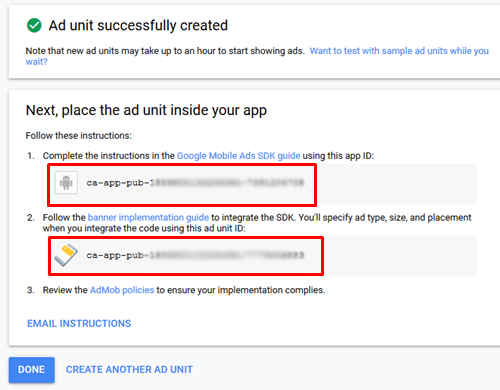Screen dimensions: 500x390
Task: Open the AdMob policies link
Action: click(122, 290)
